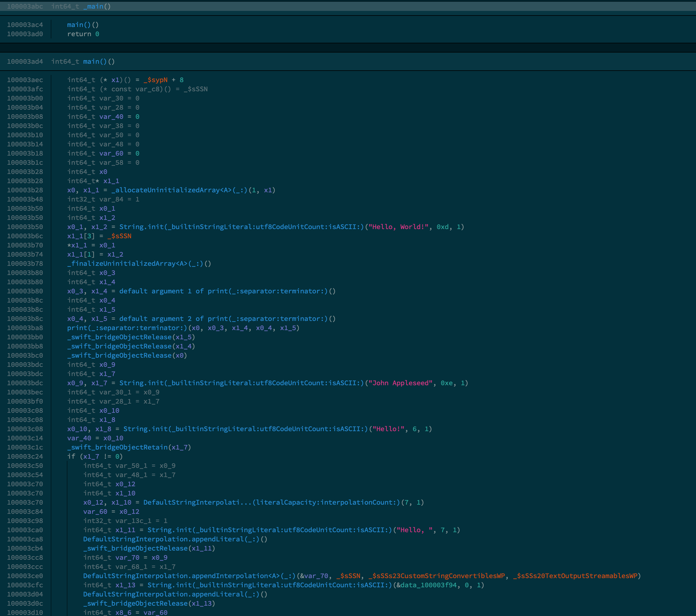Open _allocateUninitializedArray<A>(_:) function call
The width and height of the screenshot is (696, 616).
tap(179, 191)
